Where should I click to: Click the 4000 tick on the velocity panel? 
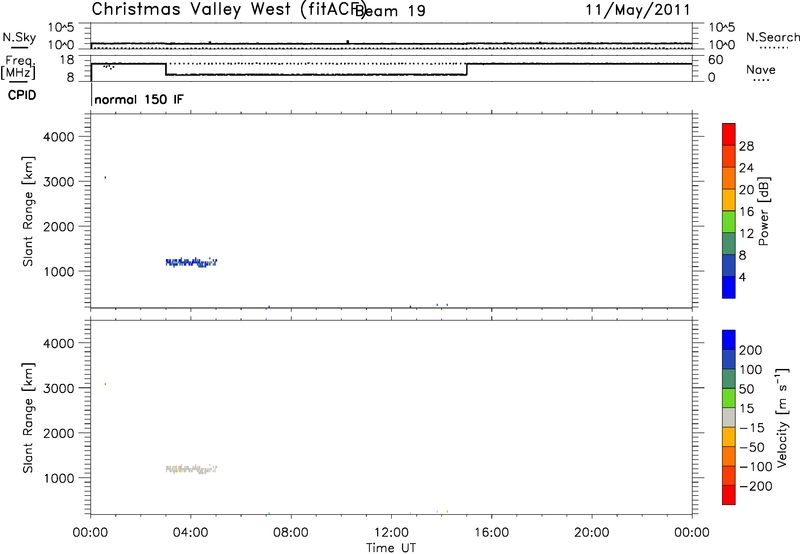click(59, 343)
